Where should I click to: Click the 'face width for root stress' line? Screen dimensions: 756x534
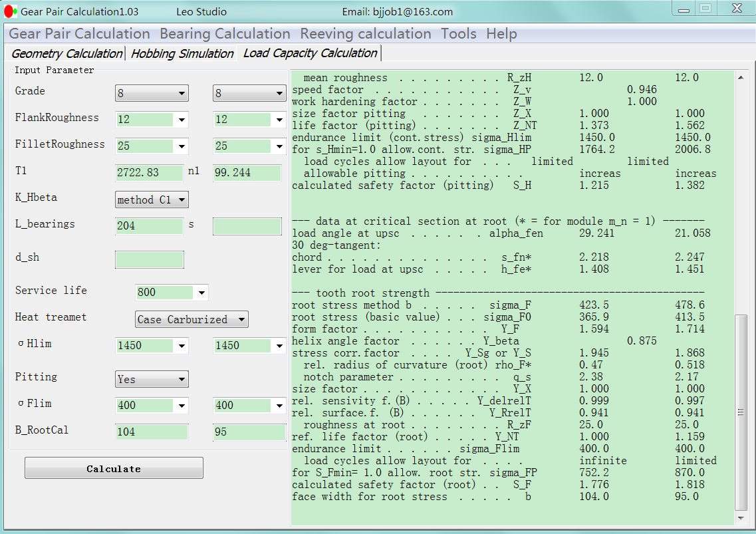coord(495,496)
